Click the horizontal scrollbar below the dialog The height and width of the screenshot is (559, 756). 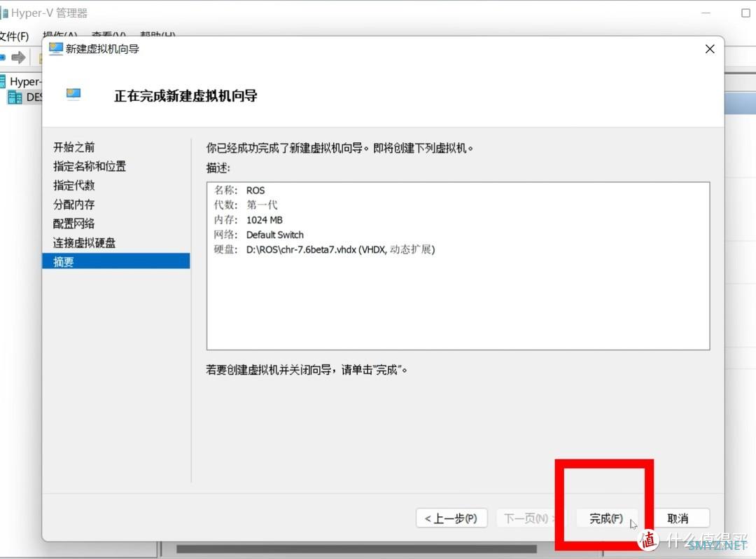coord(356,549)
